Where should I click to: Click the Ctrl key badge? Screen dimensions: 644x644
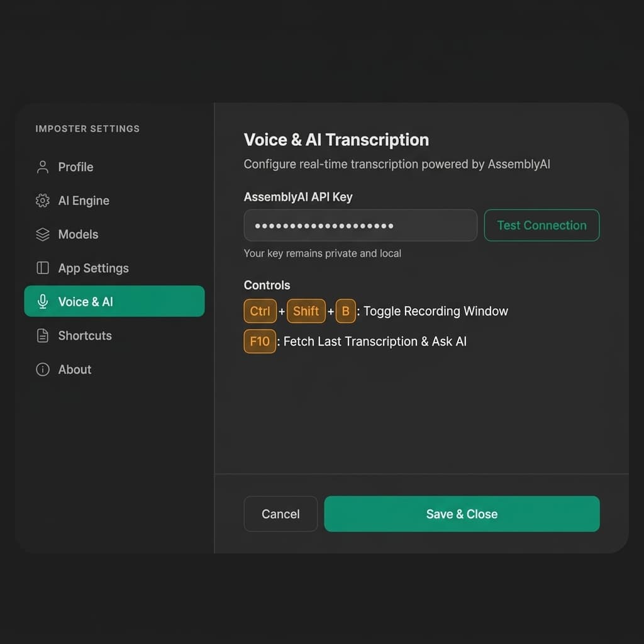260,311
